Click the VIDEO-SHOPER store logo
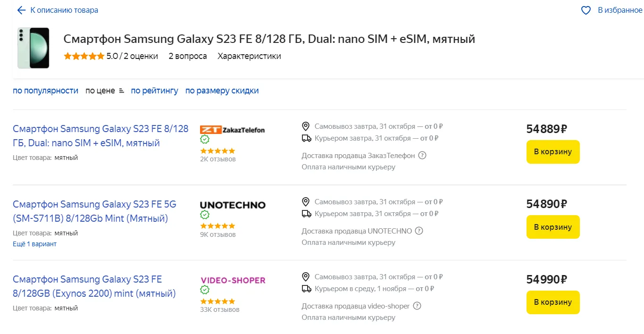 (233, 280)
